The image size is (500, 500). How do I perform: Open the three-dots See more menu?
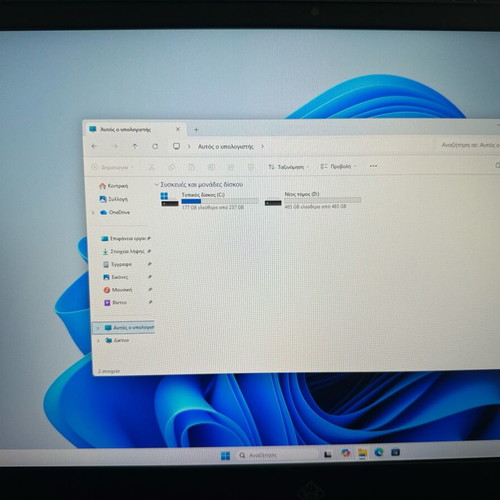(373, 166)
